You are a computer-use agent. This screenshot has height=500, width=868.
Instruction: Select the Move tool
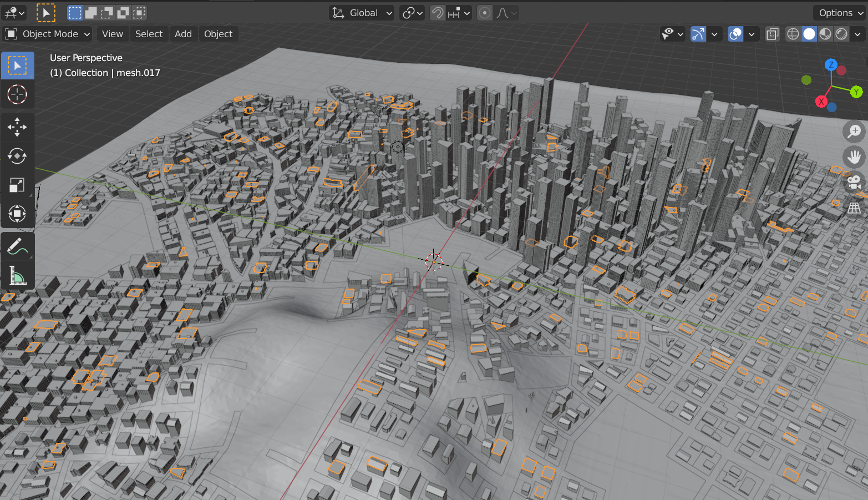17,127
